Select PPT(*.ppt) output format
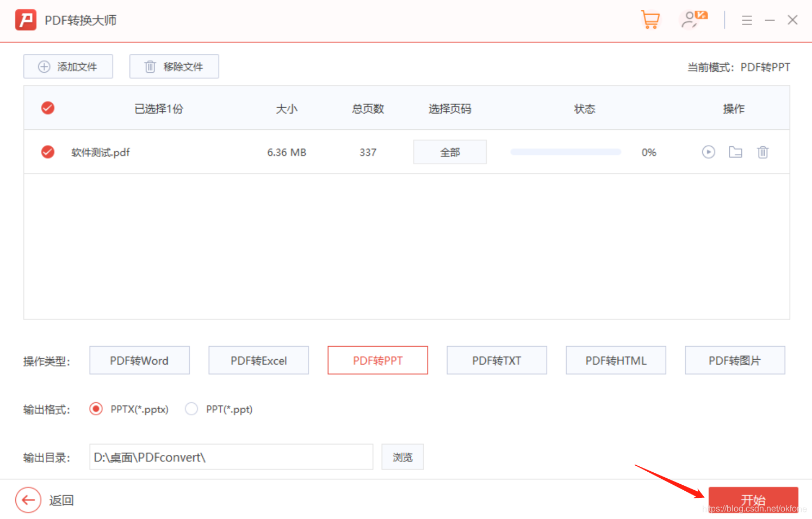812x519 pixels. tap(219, 409)
